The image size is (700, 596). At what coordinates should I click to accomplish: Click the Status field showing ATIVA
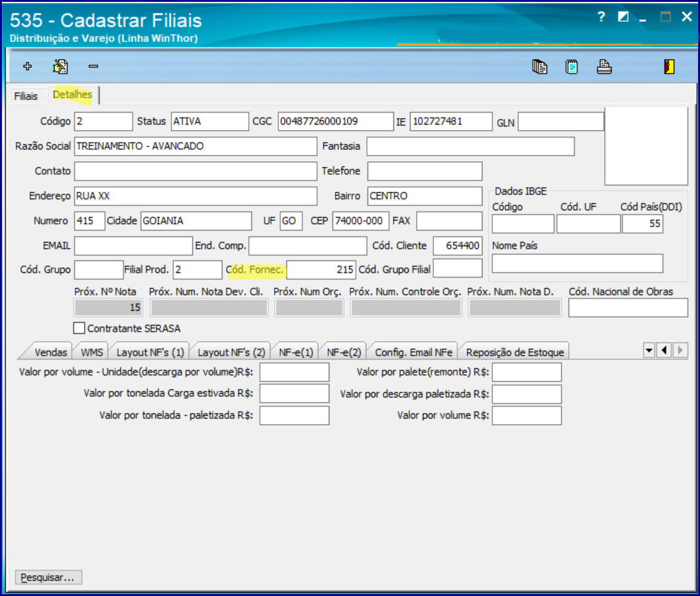click(x=210, y=122)
